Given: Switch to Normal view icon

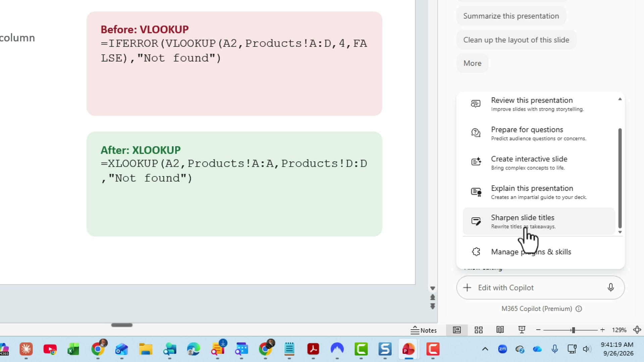Looking at the screenshot, I should [457, 330].
